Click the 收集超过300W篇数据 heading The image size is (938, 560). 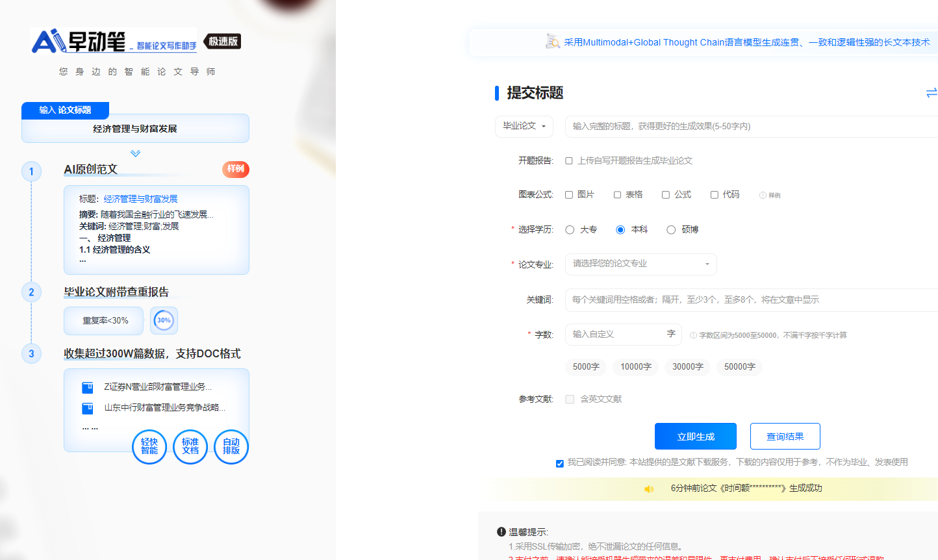pyautogui.click(x=152, y=353)
